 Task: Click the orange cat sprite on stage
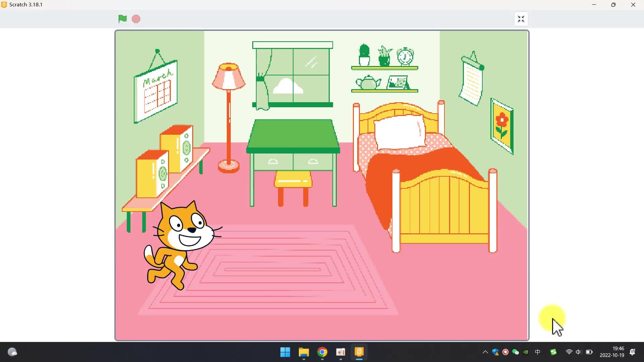[x=183, y=245]
